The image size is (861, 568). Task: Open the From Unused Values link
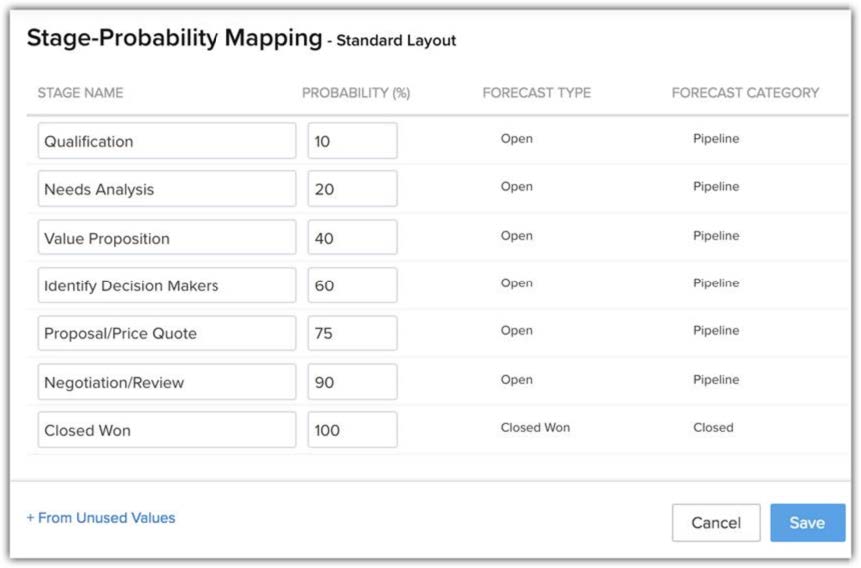click(x=101, y=518)
